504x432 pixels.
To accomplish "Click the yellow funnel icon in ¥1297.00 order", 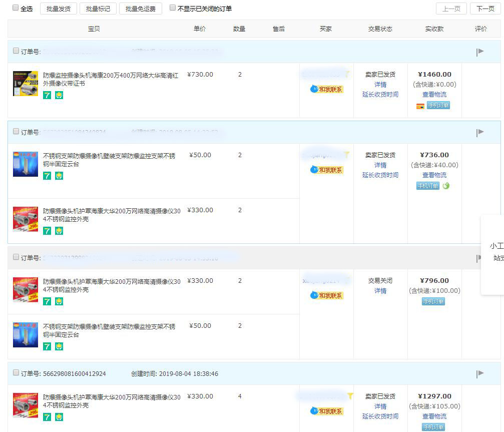I will 350,396.
